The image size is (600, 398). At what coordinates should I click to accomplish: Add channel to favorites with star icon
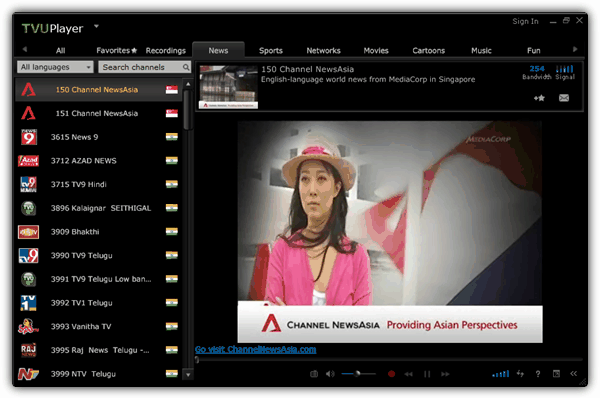tap(540, 98)
